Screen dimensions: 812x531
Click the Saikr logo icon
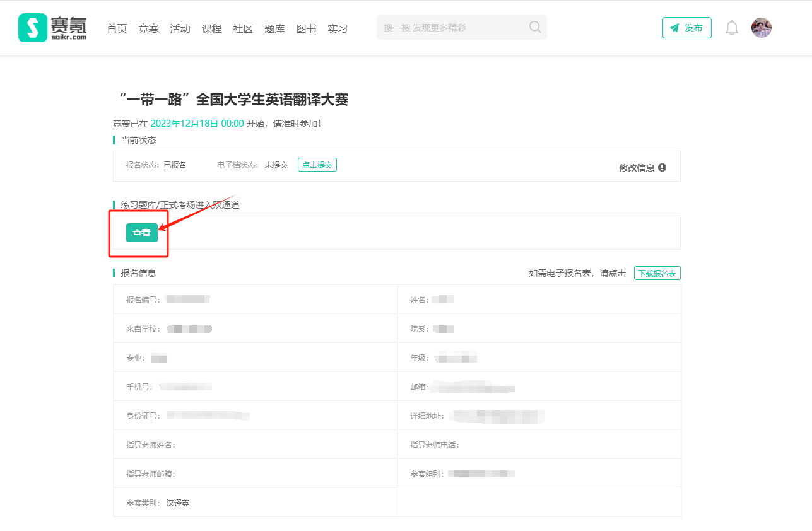click(33, 28)
